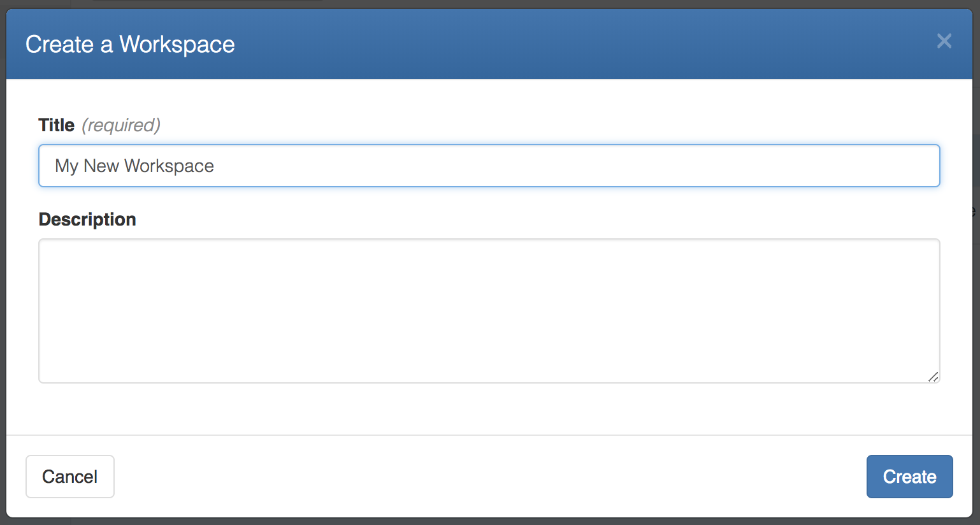Focus the workspace title input
The image size is (980, 525).
coord(446,166)
